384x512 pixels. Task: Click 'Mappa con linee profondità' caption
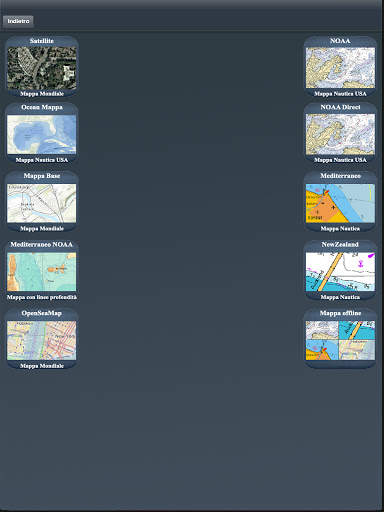pos(42,297)
